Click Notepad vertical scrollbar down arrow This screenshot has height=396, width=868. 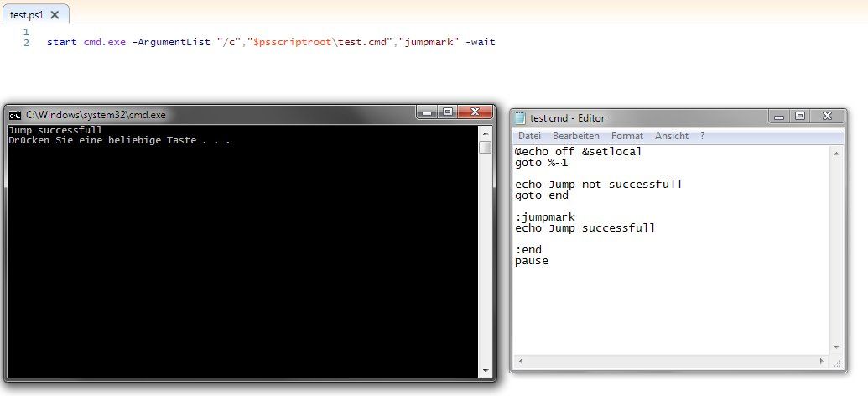(836, 347)
